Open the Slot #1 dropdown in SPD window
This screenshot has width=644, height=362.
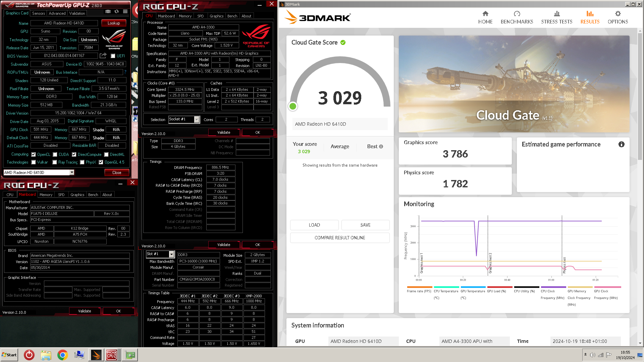click(172, 254)
